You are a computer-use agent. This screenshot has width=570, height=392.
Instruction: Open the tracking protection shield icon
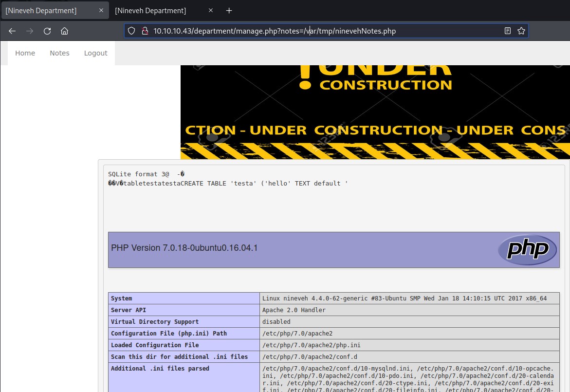131,31
